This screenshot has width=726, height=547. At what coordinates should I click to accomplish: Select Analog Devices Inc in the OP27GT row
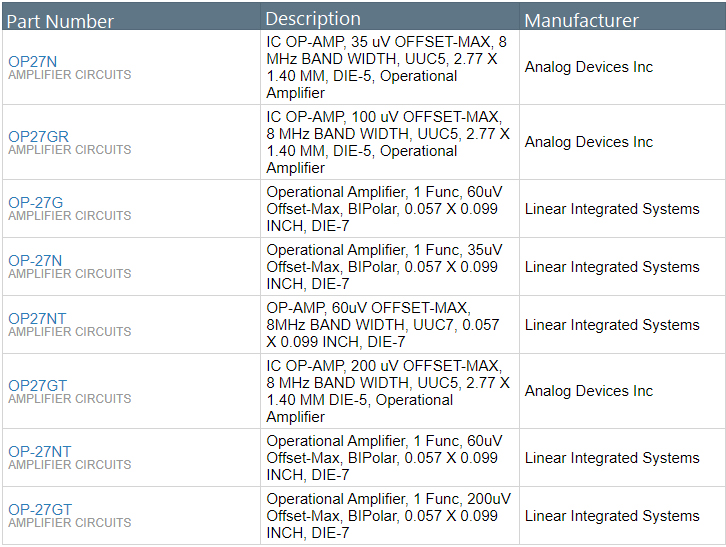(588, 391)
